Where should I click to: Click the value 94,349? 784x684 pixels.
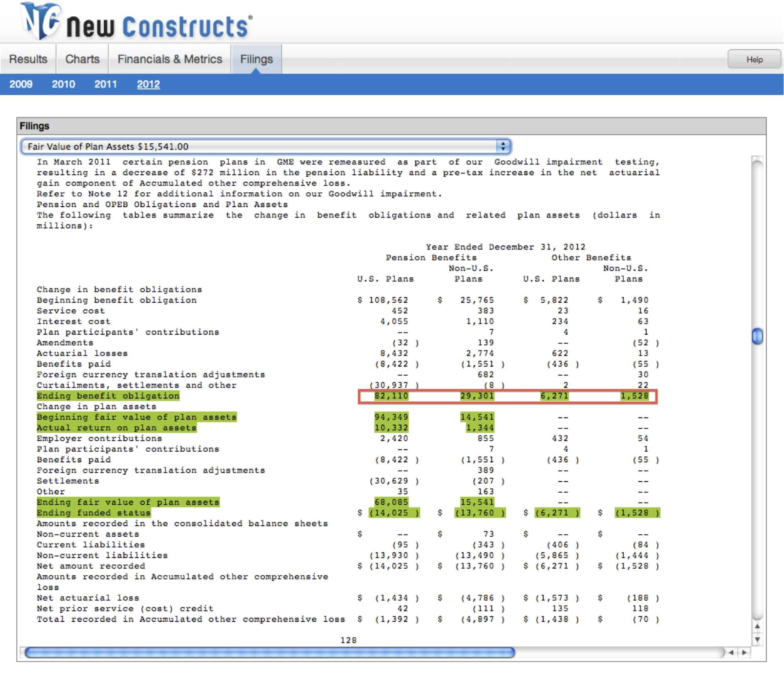tap(391, 417)
